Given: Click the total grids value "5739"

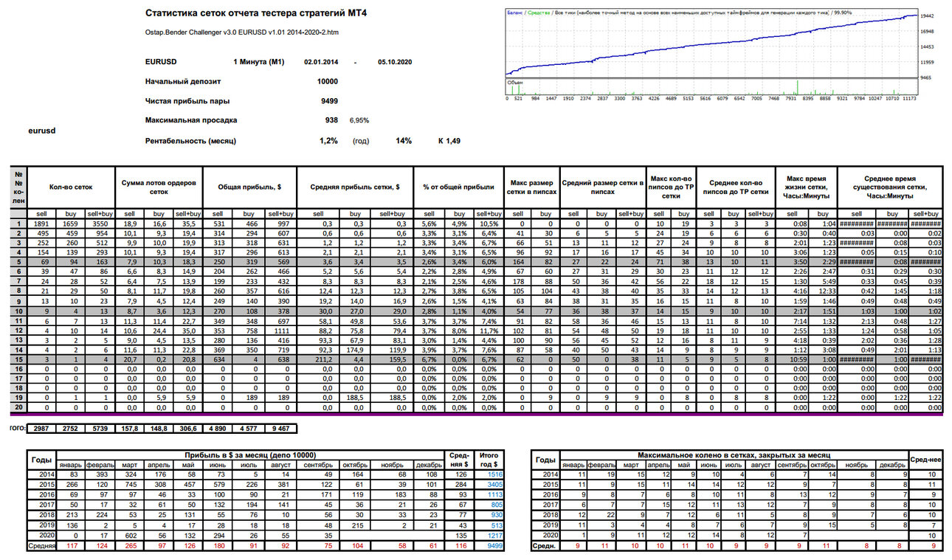Looking at the screenshot, I should click(100, 428).
